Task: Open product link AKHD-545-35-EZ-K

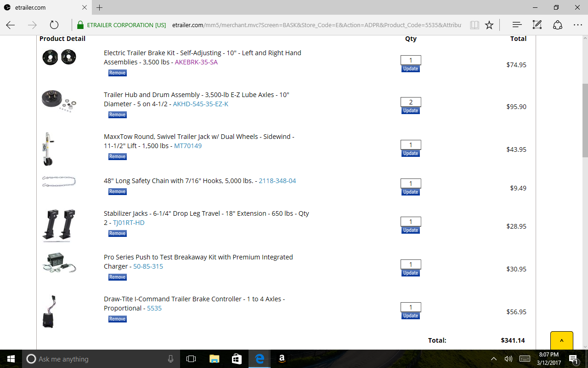Action: pyautogui.click(x=200, y=104)
